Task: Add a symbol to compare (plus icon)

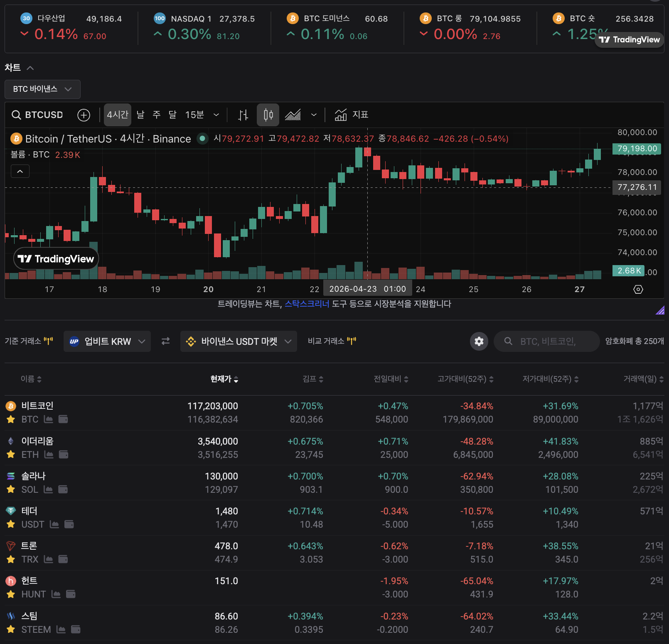Action: pos(84,115)
